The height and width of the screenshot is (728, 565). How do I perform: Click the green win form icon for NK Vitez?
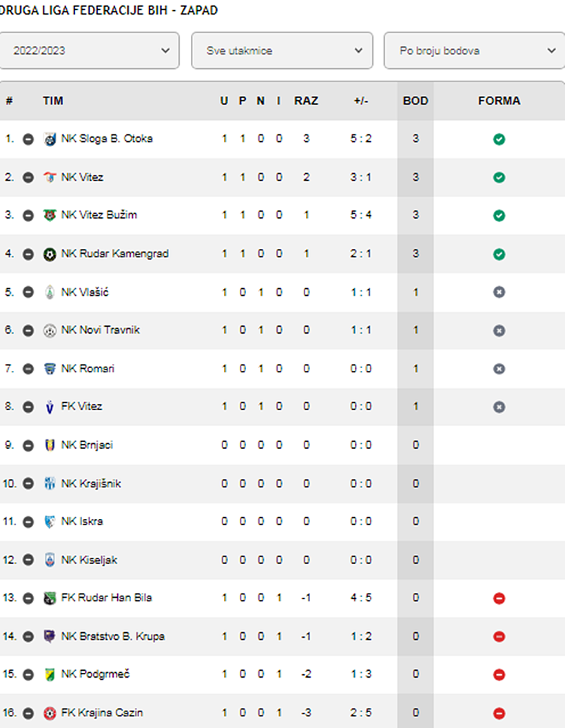[x=499, y=177]
